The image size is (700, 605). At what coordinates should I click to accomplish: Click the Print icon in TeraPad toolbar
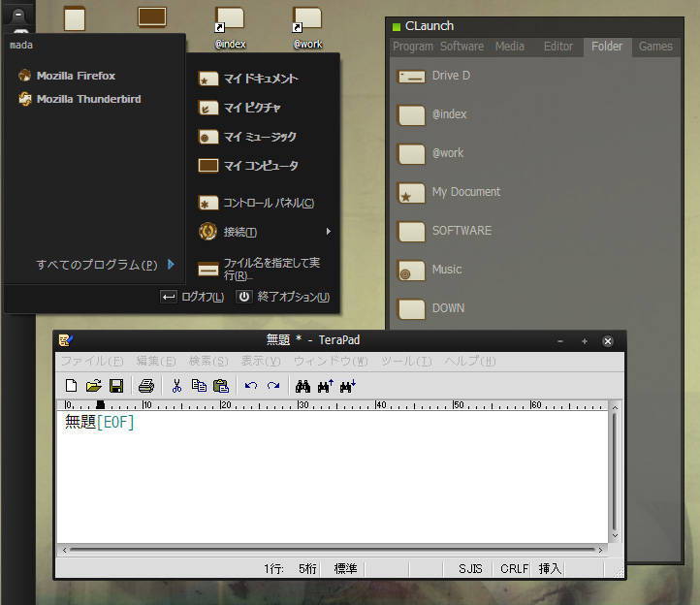pyautogui.click(x=146, y=386)
